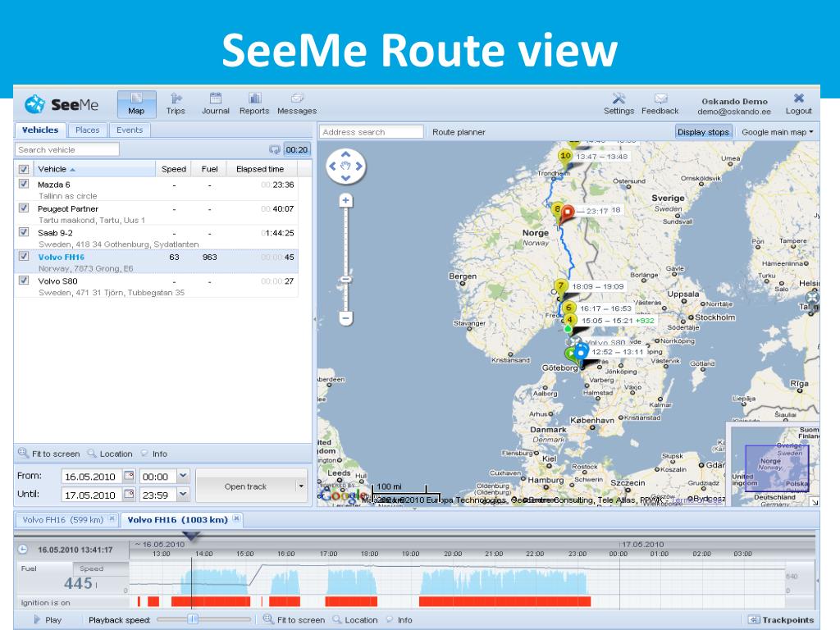This screenshot has width=840, height=630.
Task: Click the Playback speed slider handle
Action: point(193,619)
